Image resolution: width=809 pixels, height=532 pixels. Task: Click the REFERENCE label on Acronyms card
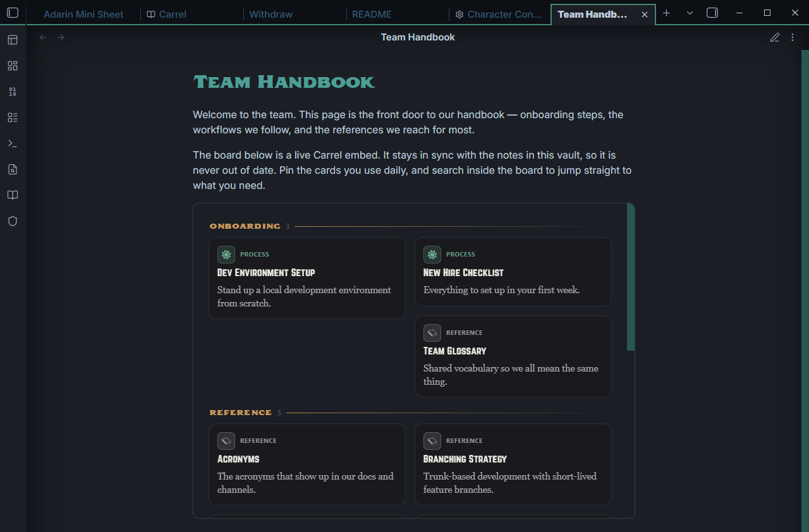pyautogui.click(x=259, y=441)
